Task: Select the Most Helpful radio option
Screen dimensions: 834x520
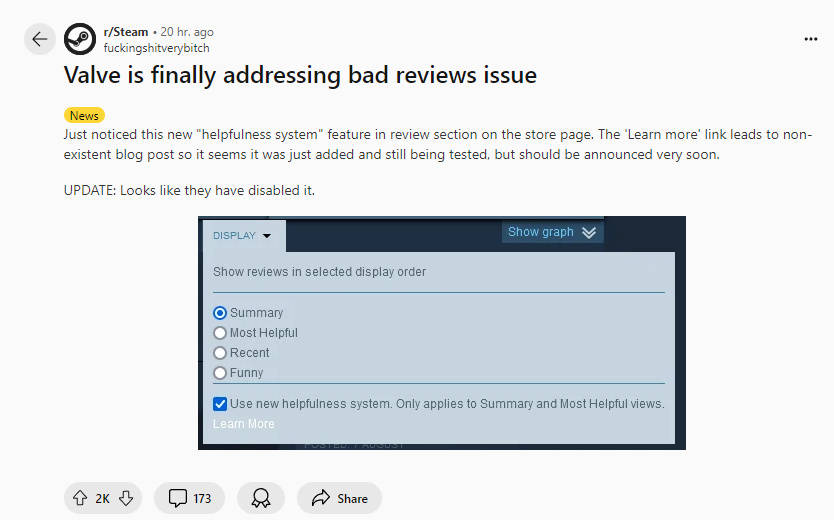Action: (x=220, y=333)
